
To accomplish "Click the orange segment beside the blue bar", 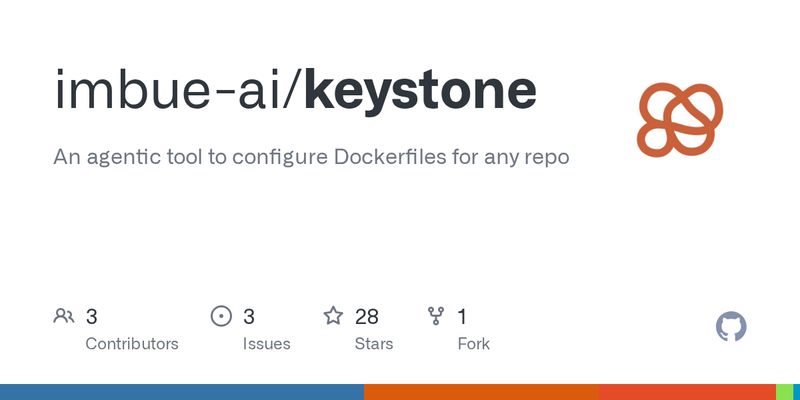I will tap(480, 392).
